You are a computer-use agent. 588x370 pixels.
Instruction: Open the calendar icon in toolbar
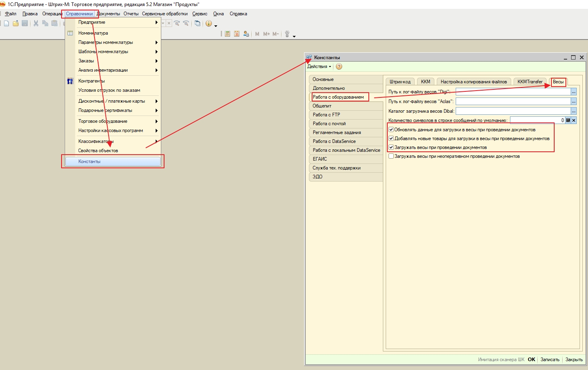pyautogui.click(x=236, y=34)
